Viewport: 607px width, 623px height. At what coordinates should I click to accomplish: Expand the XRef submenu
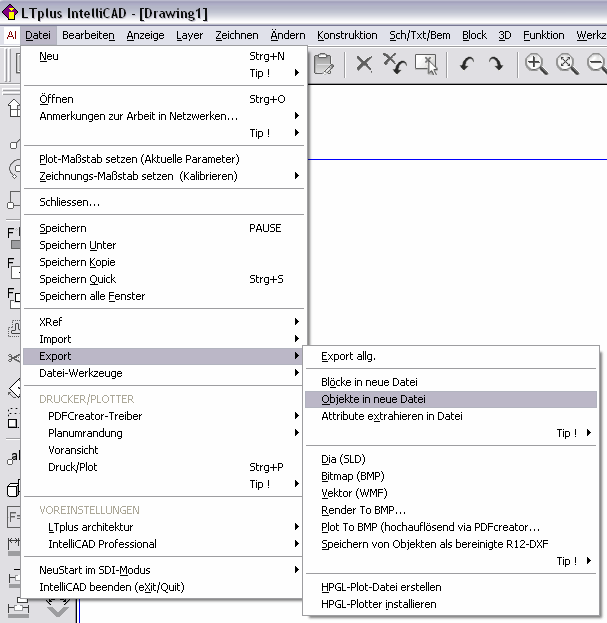tap(164, 322)
